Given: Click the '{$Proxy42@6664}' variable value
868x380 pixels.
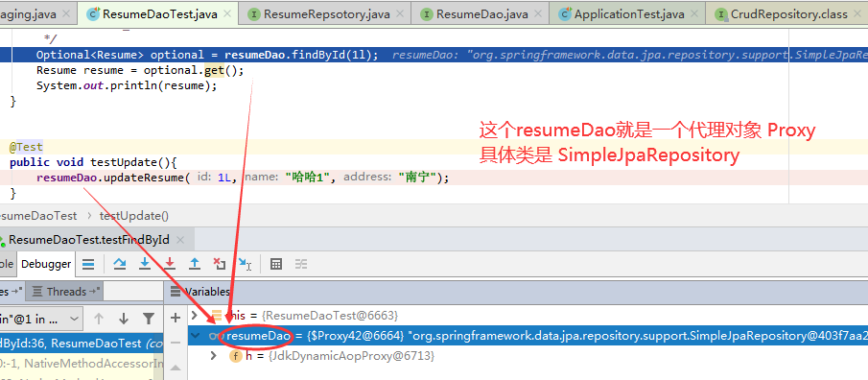Looking at the screenshot, I should [x=355, y=336].
